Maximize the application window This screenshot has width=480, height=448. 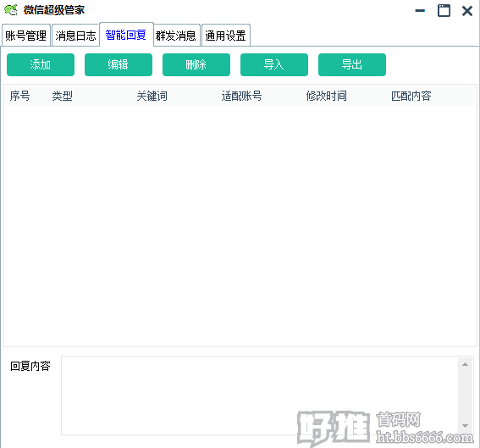click(444, 11)
